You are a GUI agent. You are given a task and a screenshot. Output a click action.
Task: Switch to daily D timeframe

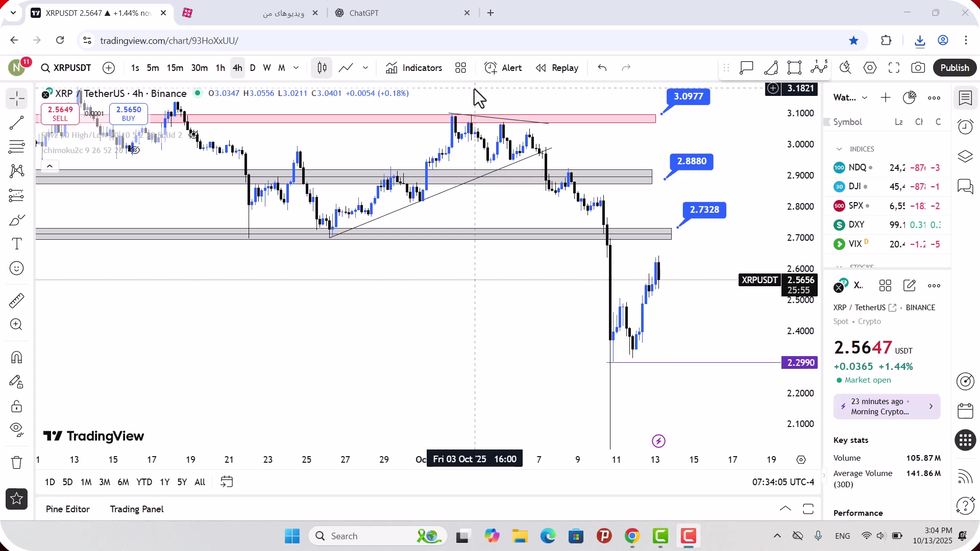coord(253,68)
